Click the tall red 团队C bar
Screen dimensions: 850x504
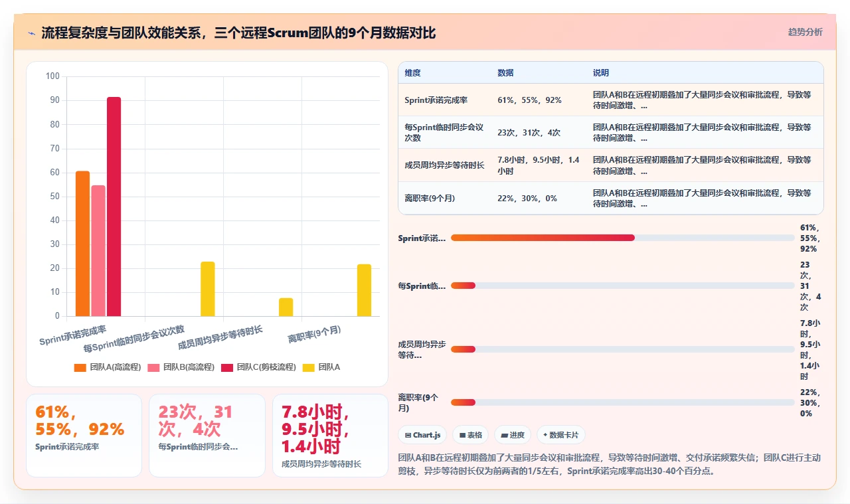pyautogui.click(x=114, y=207)
